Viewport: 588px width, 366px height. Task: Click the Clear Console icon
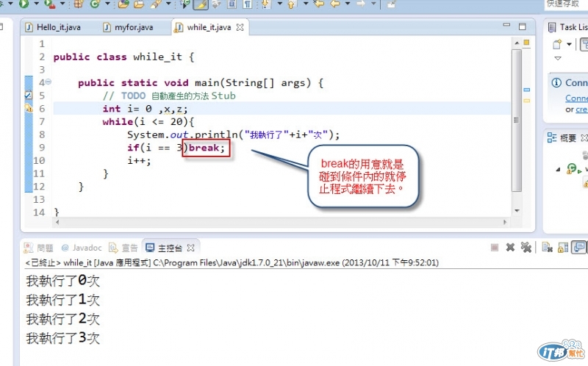tap(547, 248)
